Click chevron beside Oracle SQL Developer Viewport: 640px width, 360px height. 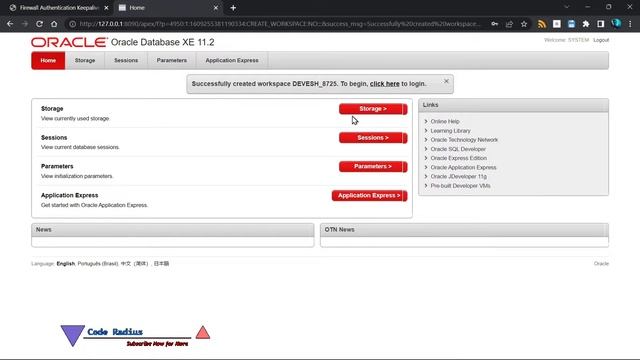[426, 149]
